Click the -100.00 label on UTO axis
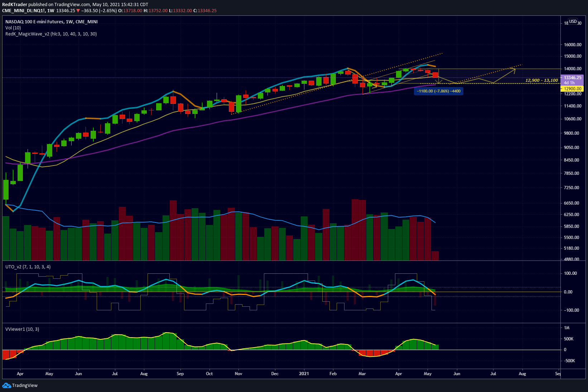 [x=571, y=310]
